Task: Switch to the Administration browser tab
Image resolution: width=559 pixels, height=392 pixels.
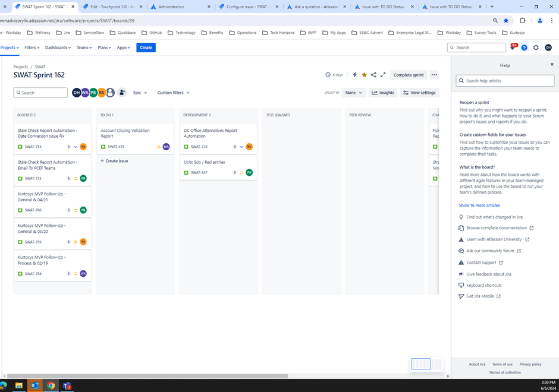Action: click(180, 7)
